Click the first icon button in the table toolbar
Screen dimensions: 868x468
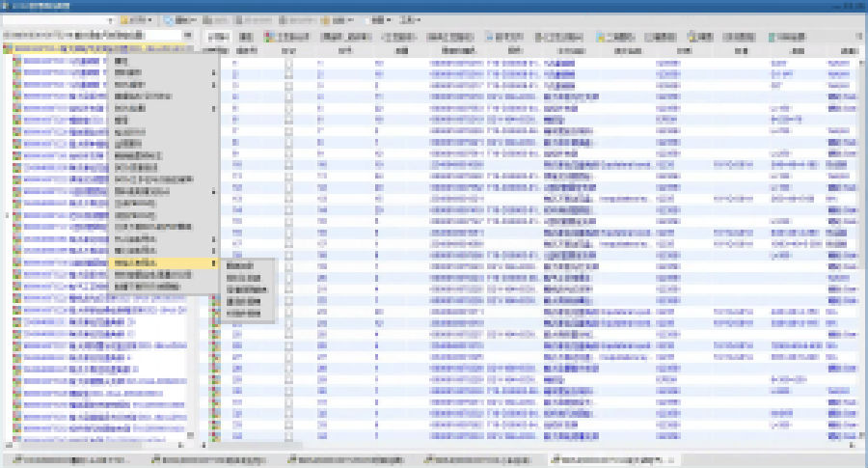[x=218, y=37]
